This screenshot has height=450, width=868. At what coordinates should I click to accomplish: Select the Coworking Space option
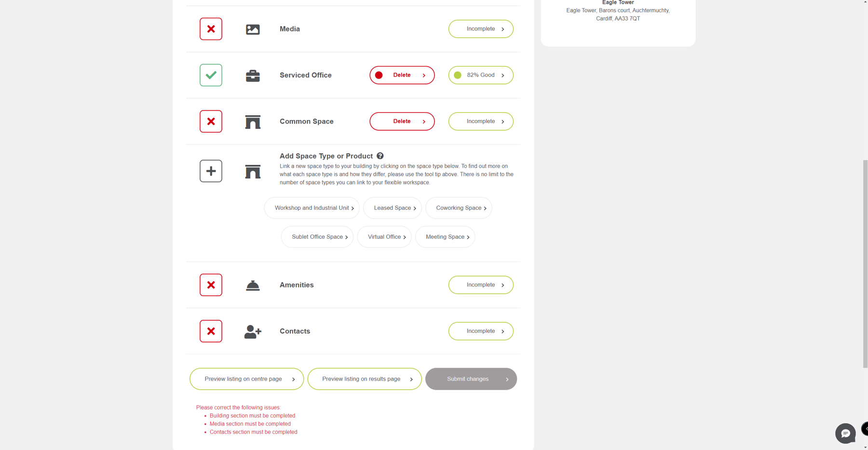[459, 208]
